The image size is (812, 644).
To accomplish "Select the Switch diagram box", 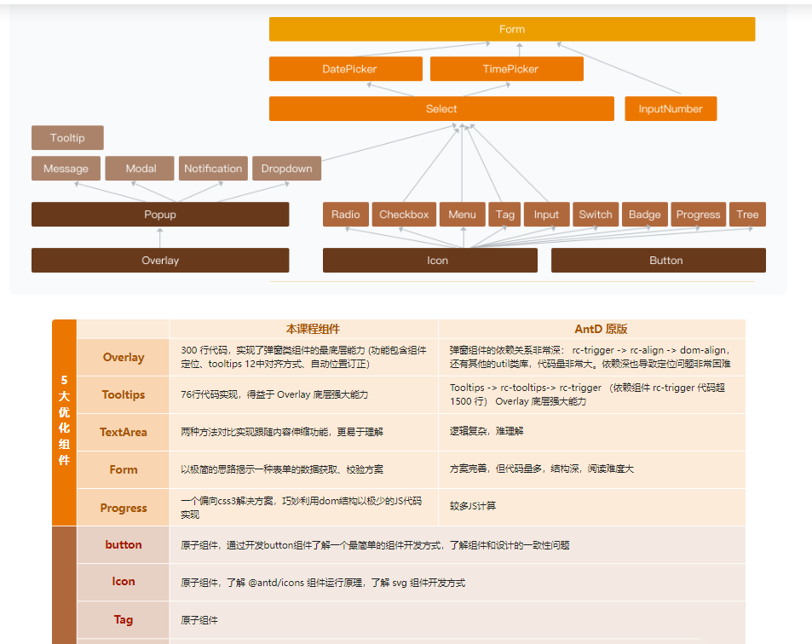I will [x=596, y=215].
